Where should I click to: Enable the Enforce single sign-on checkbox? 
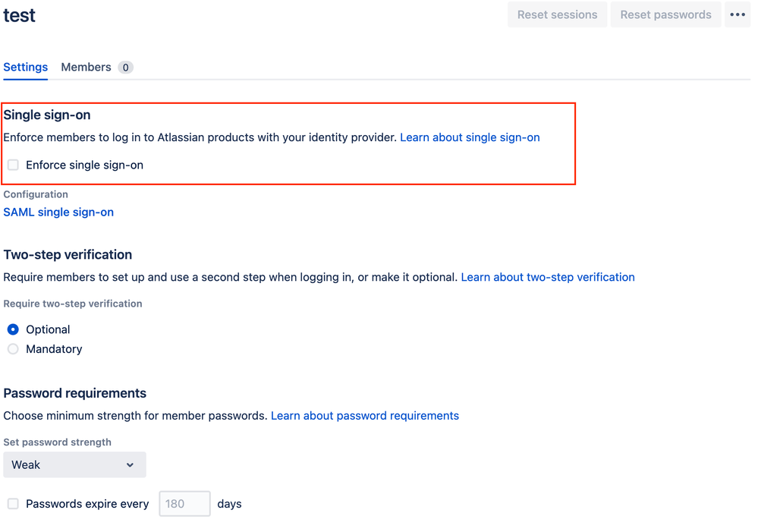pyautogui.click(x=13, y=165)
